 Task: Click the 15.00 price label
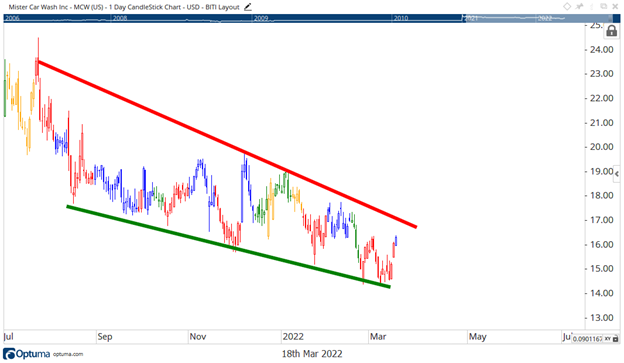tap(601, 269)
